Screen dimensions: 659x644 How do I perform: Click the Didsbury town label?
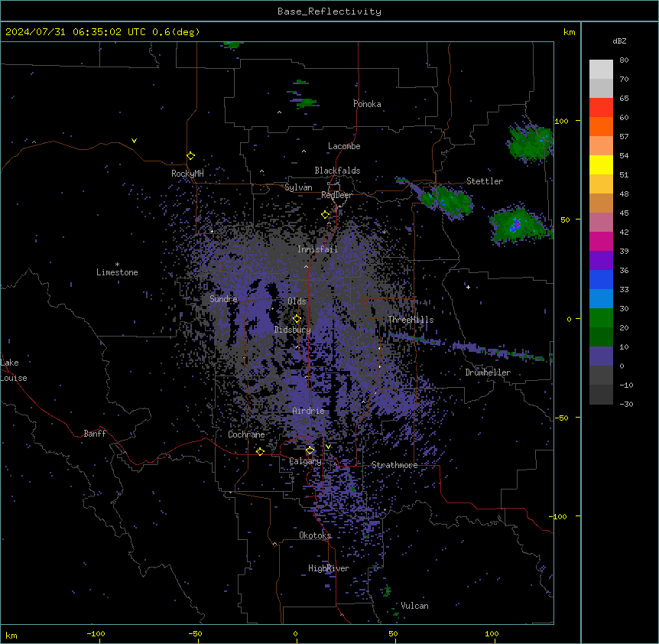[293, 330]
